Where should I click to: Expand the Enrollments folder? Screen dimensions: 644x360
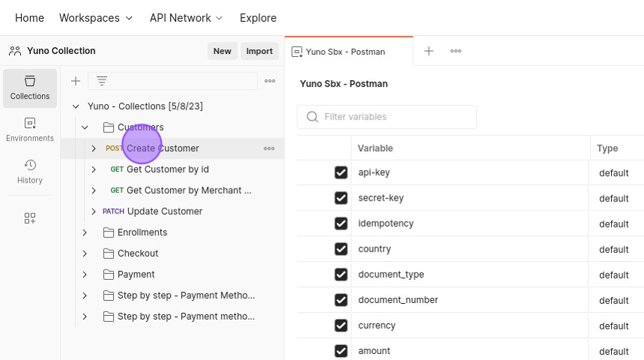coord(85,232)
